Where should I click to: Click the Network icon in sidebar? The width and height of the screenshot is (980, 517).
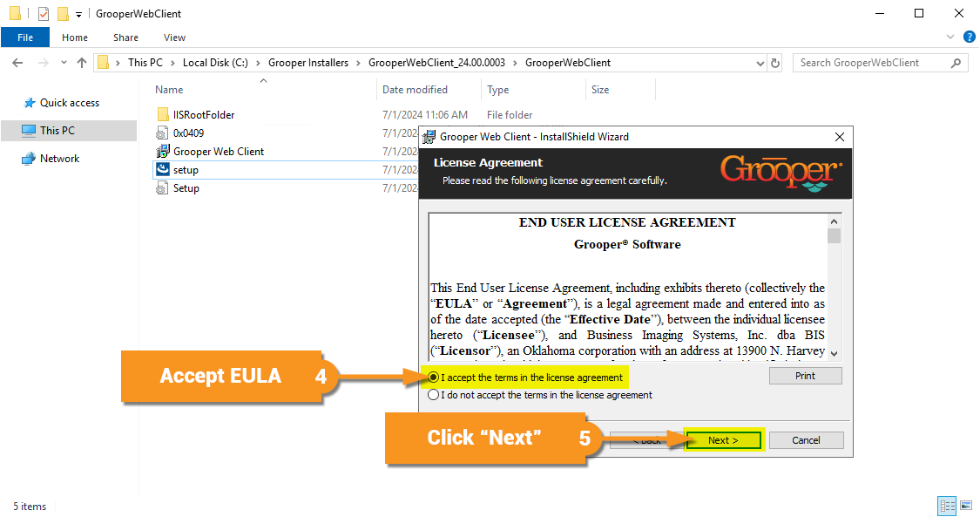29,159
